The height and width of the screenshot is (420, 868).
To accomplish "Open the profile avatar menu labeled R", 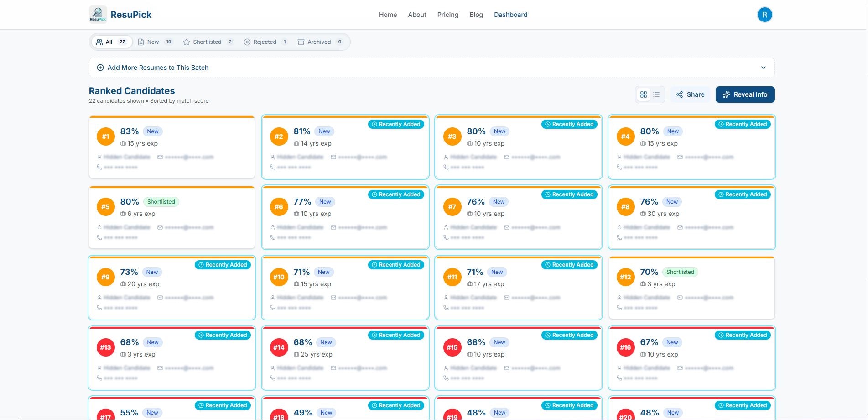I will (x=764, y=14).
